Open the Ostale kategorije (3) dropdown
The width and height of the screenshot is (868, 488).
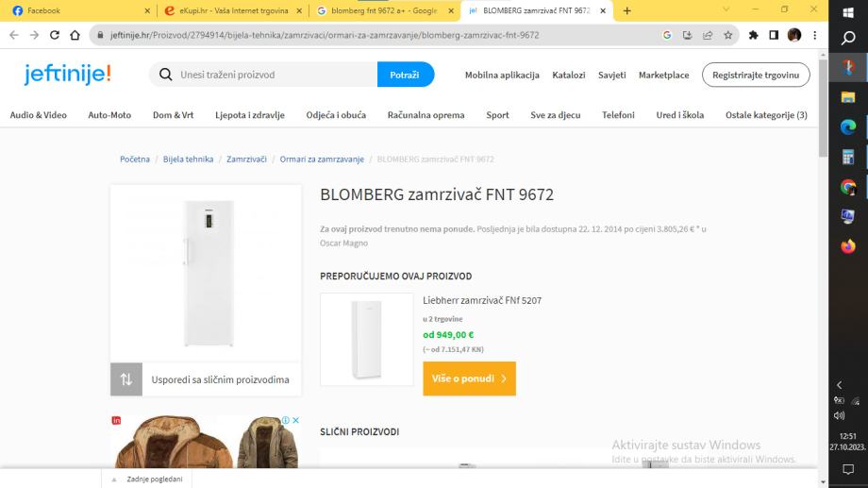(766, 115)
